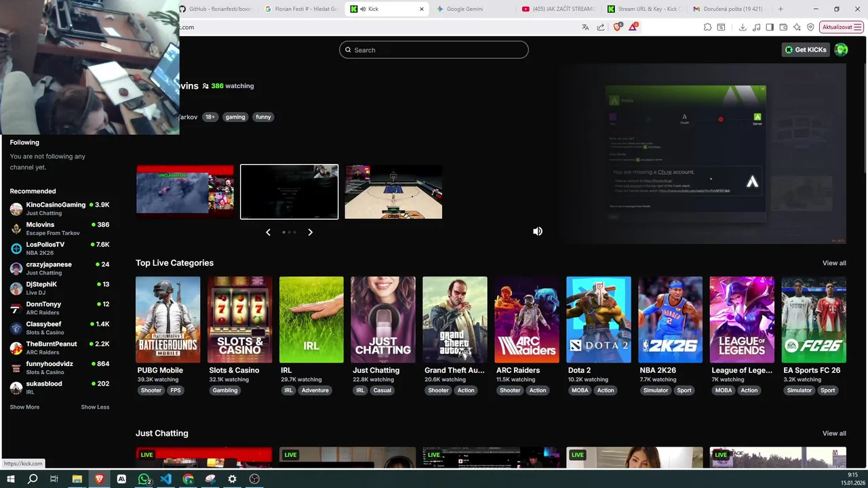Image resolution: width=868 pixels, height=488 pixels.
Task: Open WhatsApp from the taskbar
Action: tap(144, 479)
